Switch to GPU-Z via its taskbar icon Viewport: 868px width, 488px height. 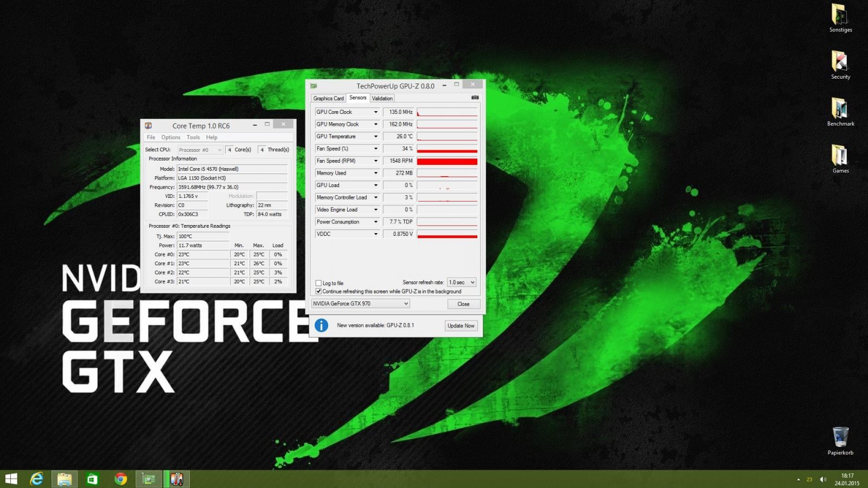[149, 479]
